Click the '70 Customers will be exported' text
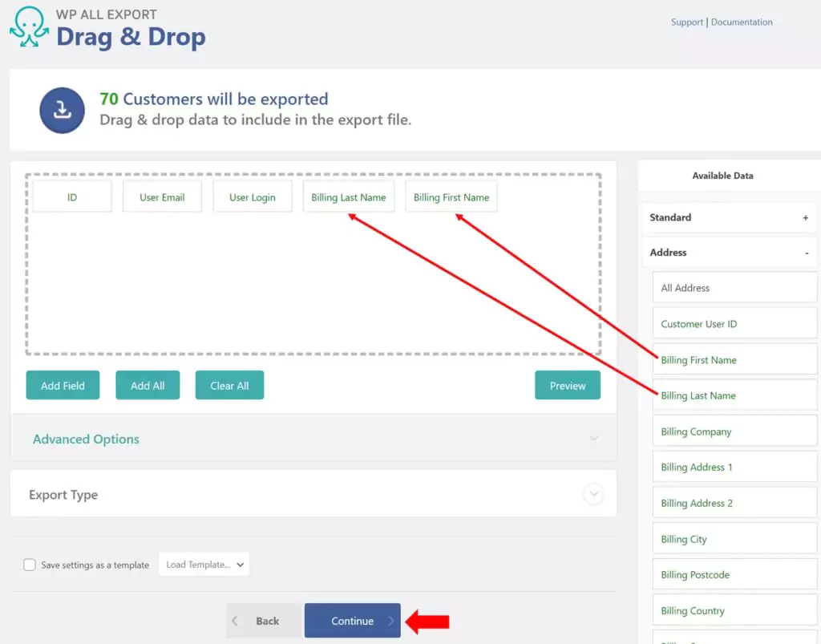821x644 pixels. pos(213,99)
